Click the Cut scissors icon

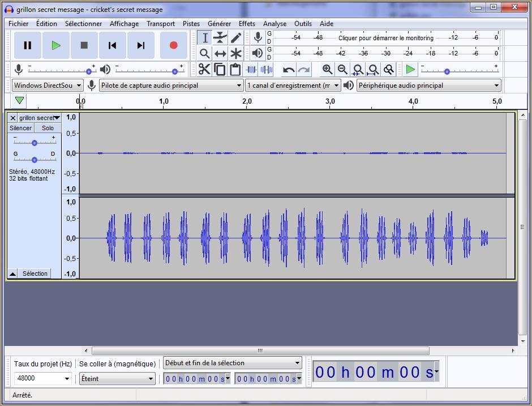pyautogui.click(x=204, y=70)
